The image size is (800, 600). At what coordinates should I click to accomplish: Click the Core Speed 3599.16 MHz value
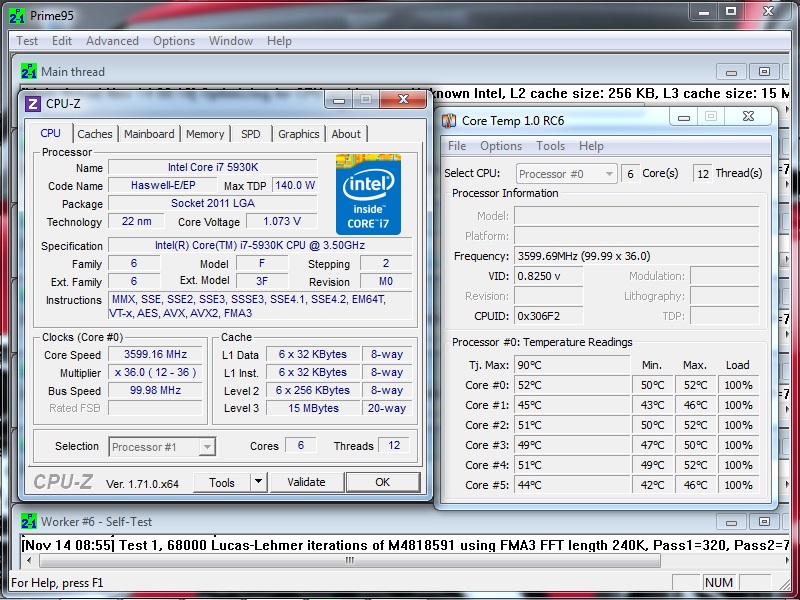click(155, 355)
